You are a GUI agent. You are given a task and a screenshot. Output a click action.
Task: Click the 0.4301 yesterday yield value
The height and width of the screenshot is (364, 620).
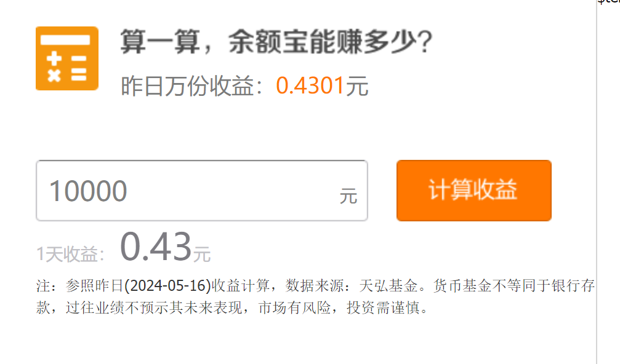(x=310, y=85)
